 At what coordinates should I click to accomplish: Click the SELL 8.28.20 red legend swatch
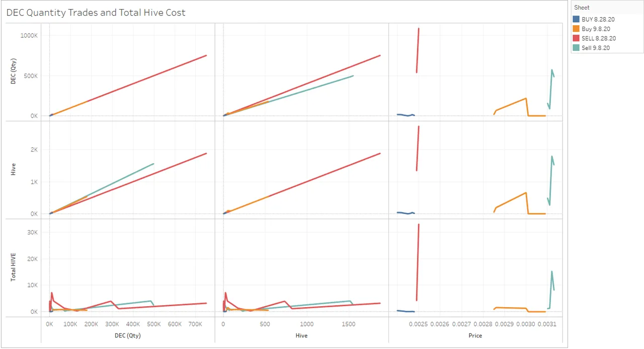point(577,38)
